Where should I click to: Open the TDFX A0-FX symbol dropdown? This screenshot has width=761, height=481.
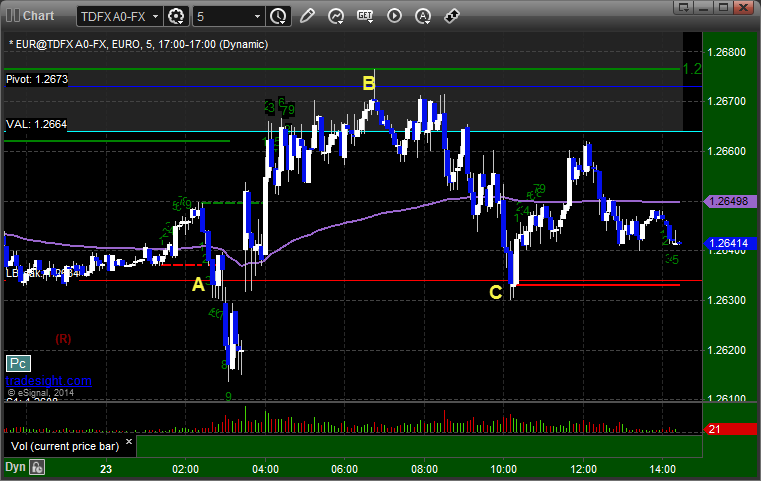[155, 17]
